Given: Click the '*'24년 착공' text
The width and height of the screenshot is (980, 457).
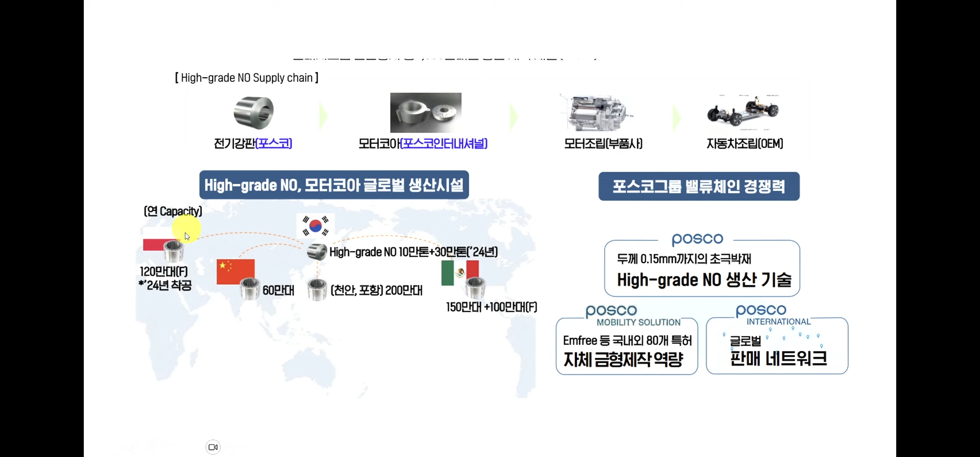Looking at the screenshot, I should click(x=165, y=285).
